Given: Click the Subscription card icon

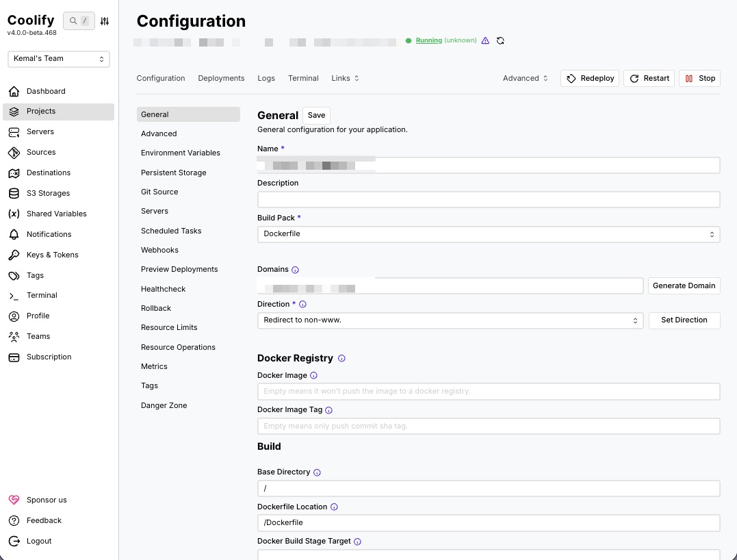Looking at the screenshot, I should 14,357.
